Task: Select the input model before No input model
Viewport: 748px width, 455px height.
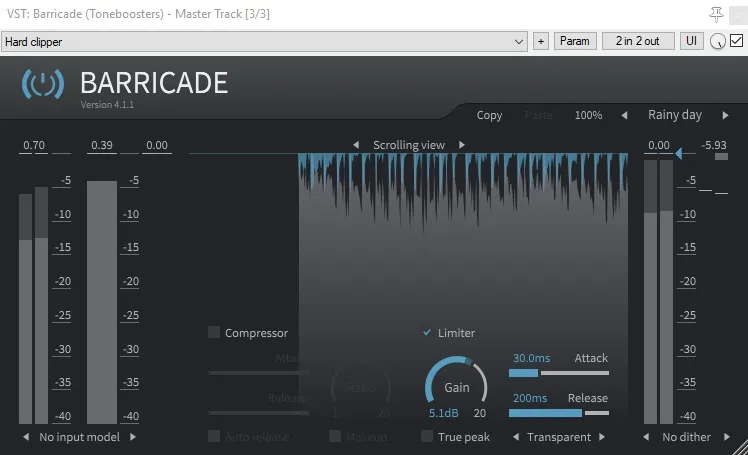Action: click(x=26, y=437)
